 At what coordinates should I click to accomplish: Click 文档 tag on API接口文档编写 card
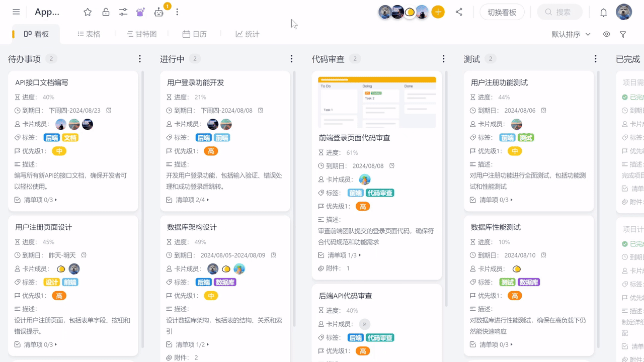(x=70, y=138)
